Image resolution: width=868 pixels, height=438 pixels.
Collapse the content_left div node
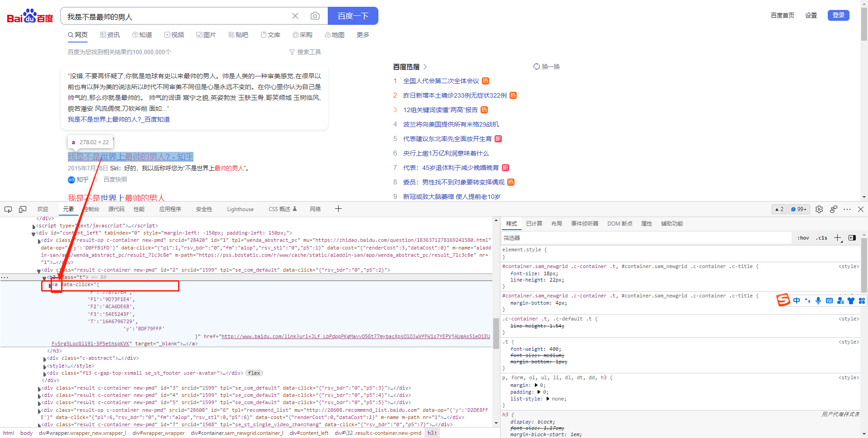[33, 234]
